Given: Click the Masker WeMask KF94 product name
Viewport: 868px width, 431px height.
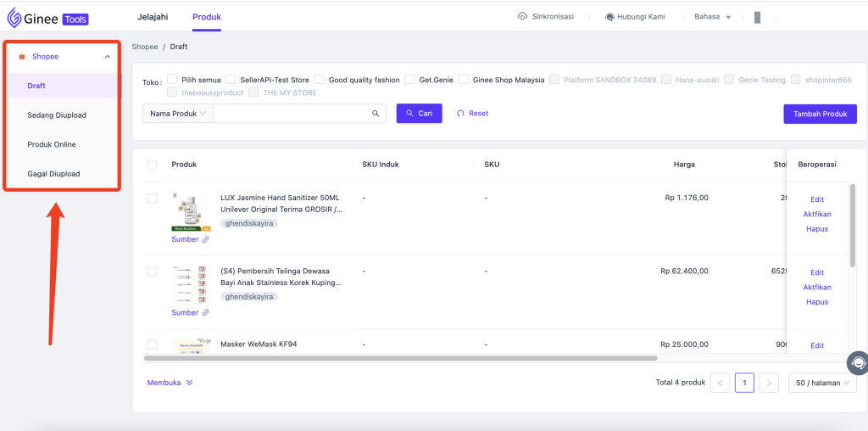Looking at the screenshot, I should [x=259, y=344].
